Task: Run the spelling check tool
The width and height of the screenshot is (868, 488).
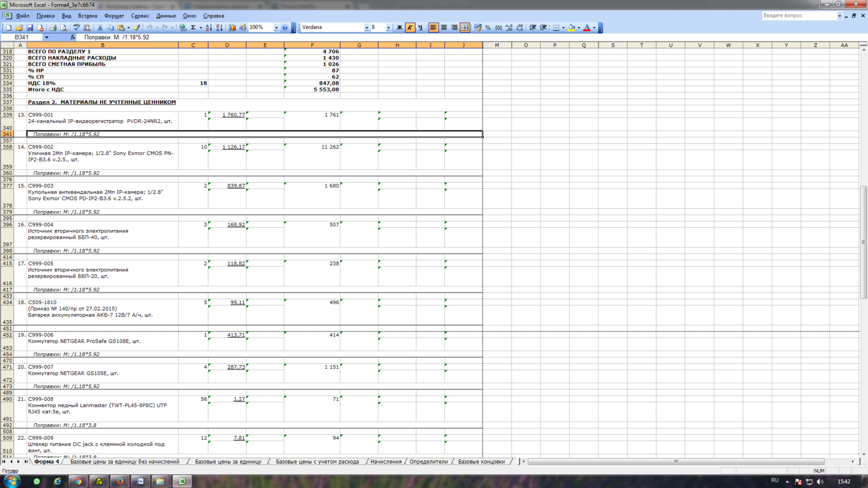Action: pyautogui.click(x=76, y=27)
